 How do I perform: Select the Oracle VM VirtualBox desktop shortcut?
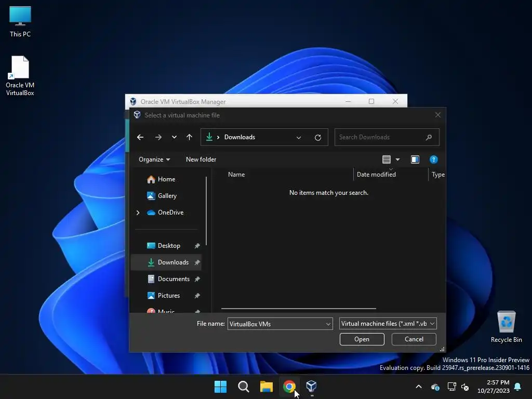pyautogui.click(x=20, y=76)
